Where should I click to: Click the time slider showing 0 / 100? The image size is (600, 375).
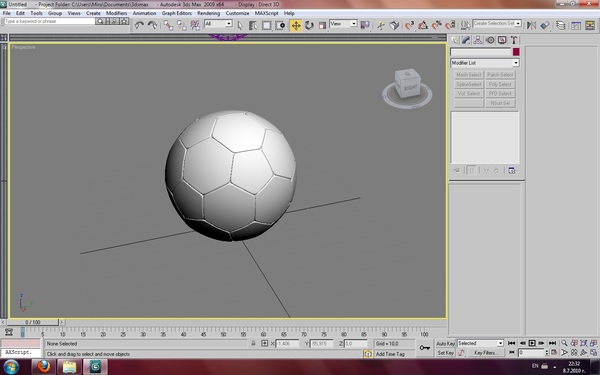click(33, 322)
